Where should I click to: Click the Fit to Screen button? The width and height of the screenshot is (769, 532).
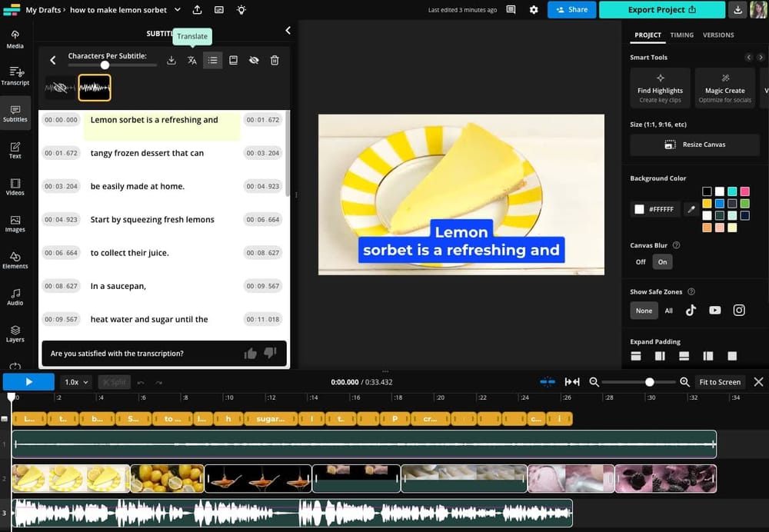click(720, 381)
